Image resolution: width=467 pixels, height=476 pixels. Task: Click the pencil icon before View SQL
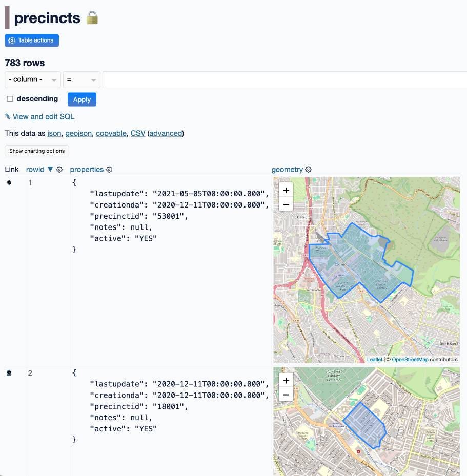coord(8,116)
